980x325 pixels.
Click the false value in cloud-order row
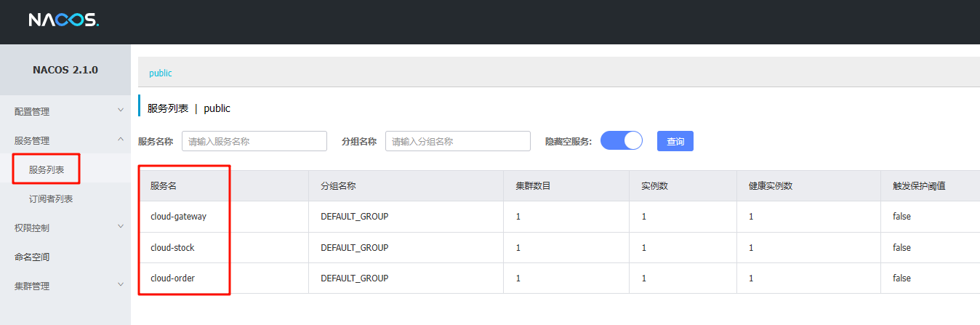[x=901, y=278]
